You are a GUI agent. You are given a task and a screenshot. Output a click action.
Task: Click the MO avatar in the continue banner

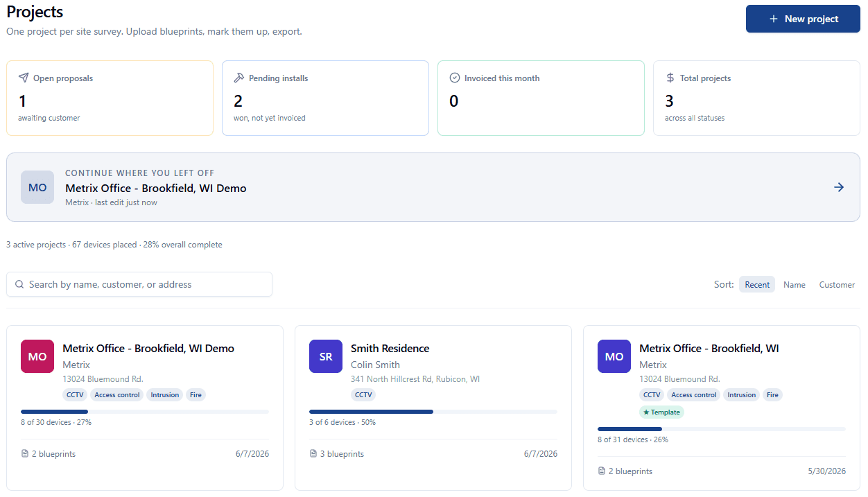(37, 187)
